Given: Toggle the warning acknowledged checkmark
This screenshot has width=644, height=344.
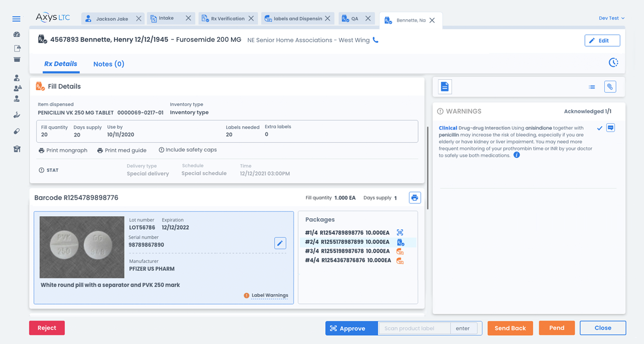Looking at the screenshot, I should [599, 128].
